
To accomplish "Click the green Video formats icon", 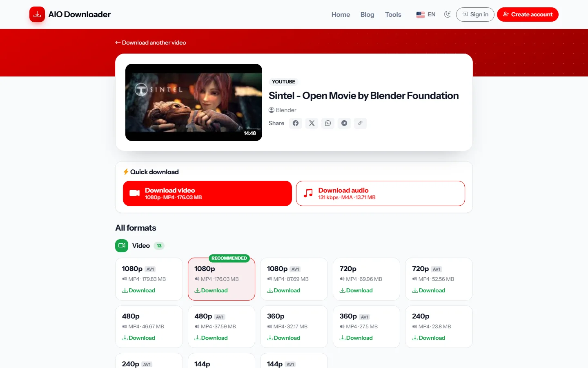I will pos(122,245).
